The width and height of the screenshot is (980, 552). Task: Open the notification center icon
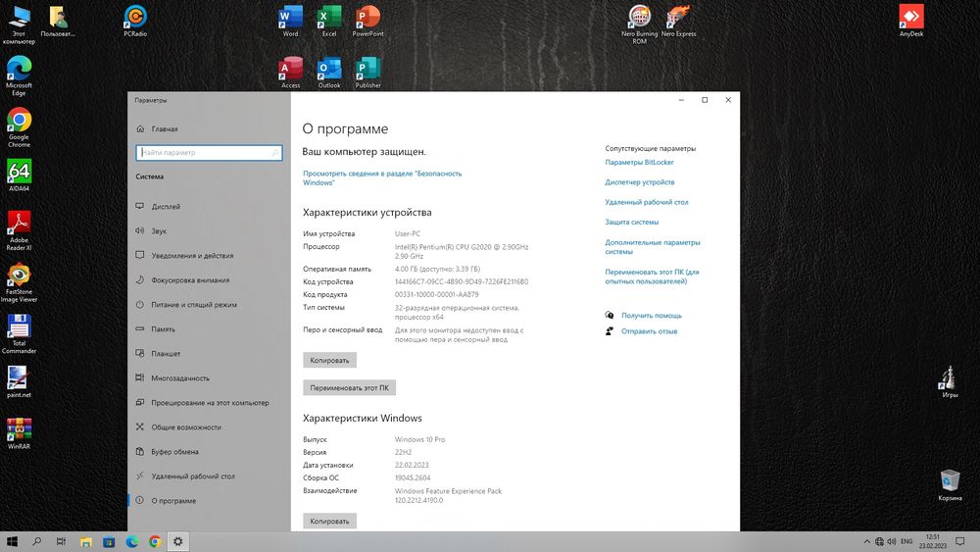(960, 541)
